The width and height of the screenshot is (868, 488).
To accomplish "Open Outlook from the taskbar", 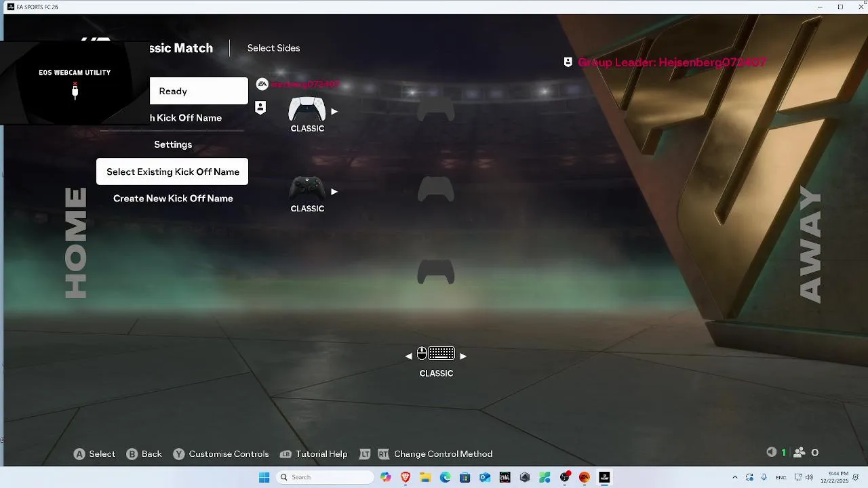I will pos(485,477).
